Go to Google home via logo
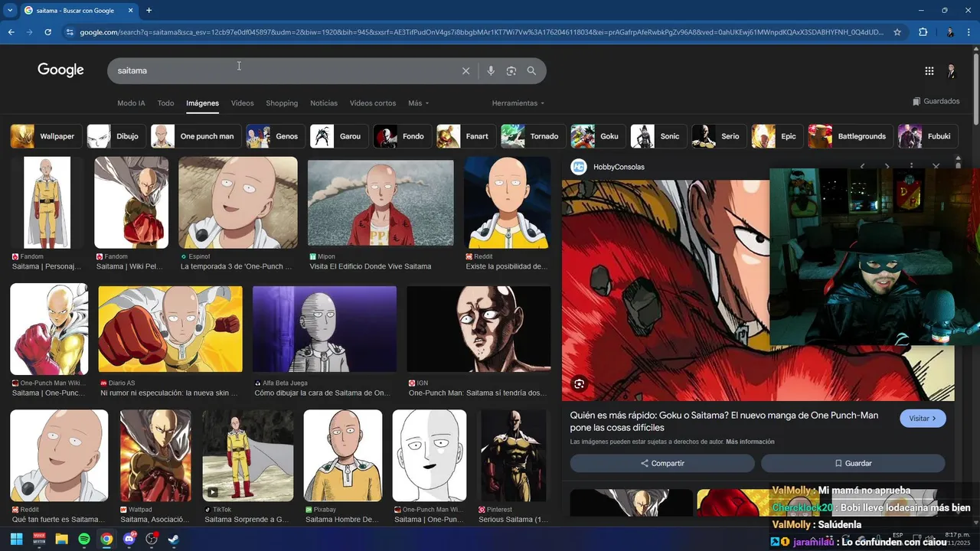The height and width of the screenshot is (551, 980). coord(60,70)
